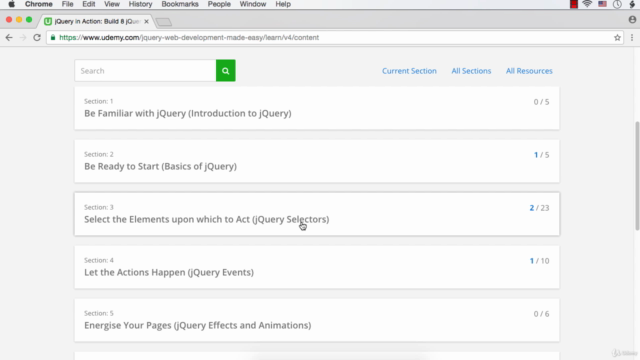Viewport: 640px width, 360px height.
Task: Expand Section 5 Energise Your Pages
Action: click(317, 320)
